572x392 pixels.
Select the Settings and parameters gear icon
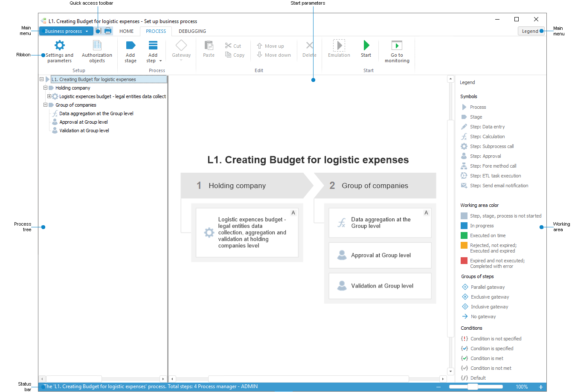[x=59, y=44]
